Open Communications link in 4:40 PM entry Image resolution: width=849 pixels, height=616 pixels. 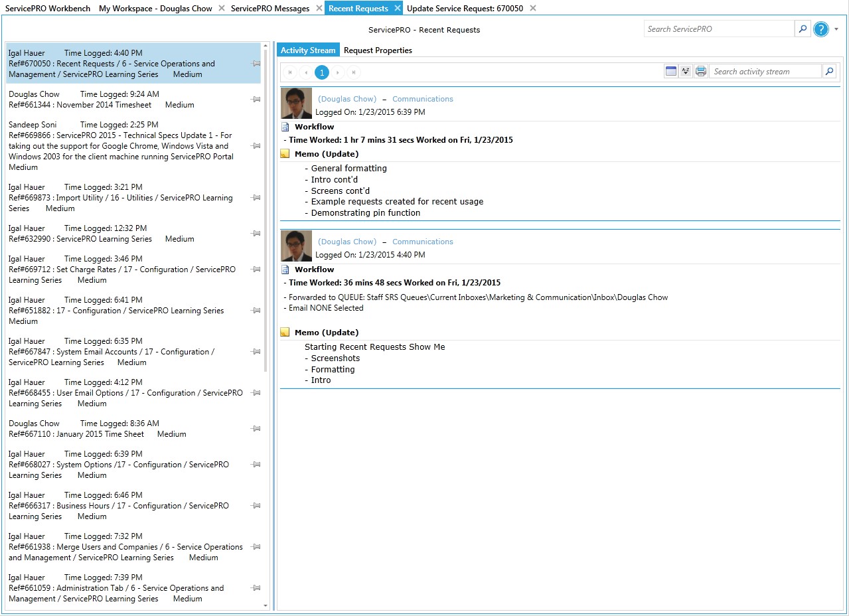tap(423, 242)
